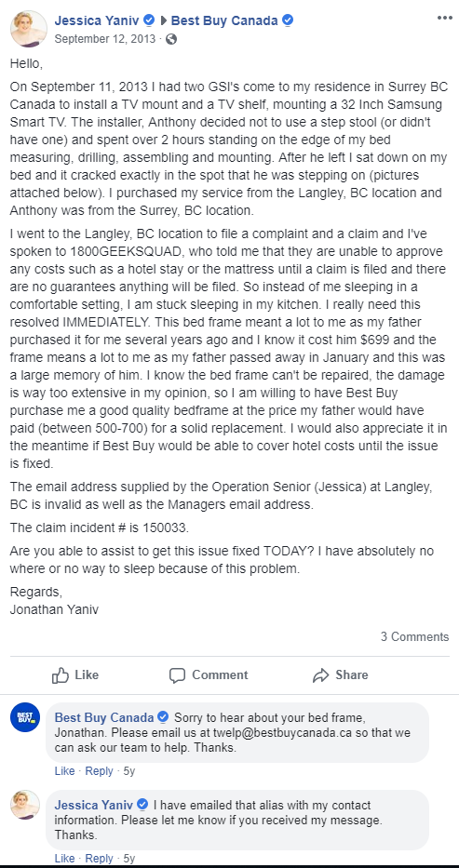459x868 pixels.
Task: Reply to the Best Buy Canada comment
Action: (x=99, y=770)
